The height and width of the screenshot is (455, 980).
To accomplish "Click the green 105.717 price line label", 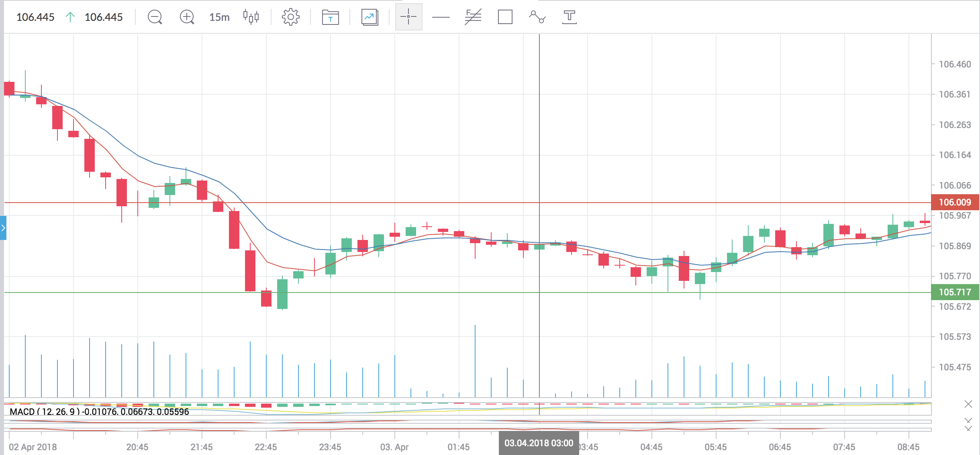I will tap(955, 292).
